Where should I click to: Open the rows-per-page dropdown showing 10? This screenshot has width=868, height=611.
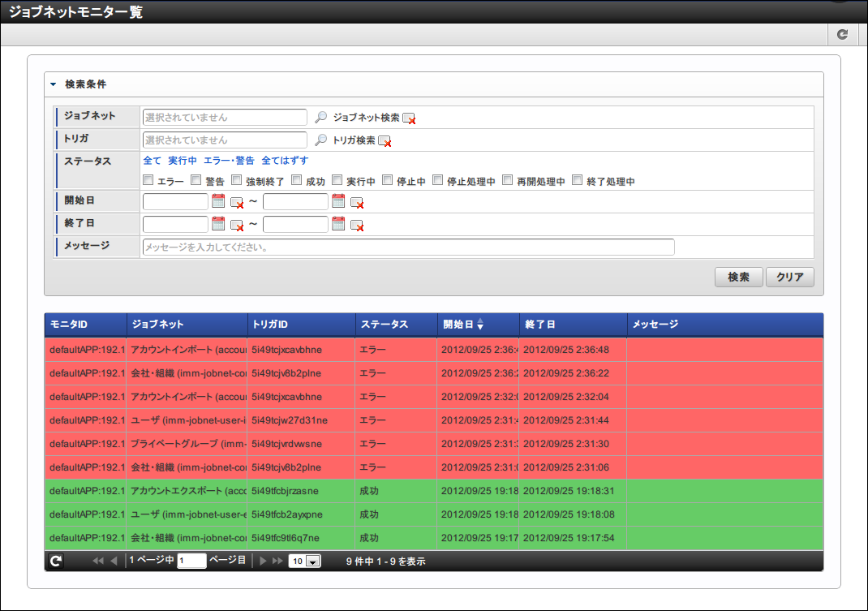pyautogui.click(x=305, y=561)
